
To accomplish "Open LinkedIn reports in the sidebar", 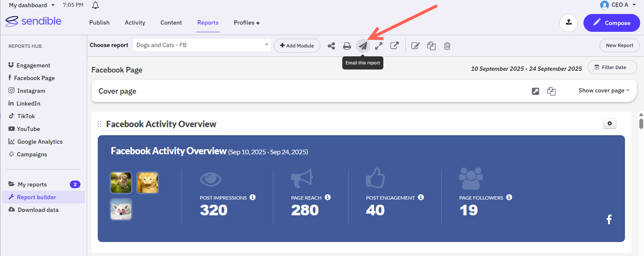I will click(24, 103).
